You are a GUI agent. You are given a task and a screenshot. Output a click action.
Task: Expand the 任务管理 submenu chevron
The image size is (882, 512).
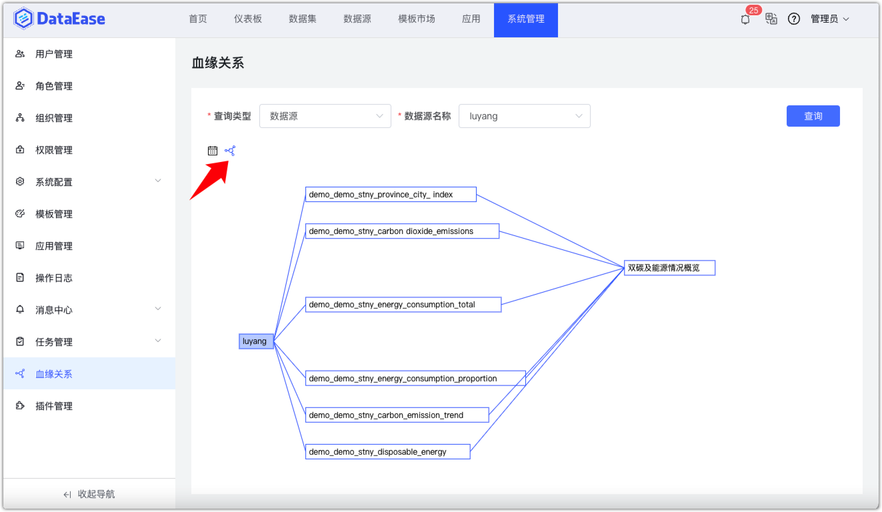158,340
